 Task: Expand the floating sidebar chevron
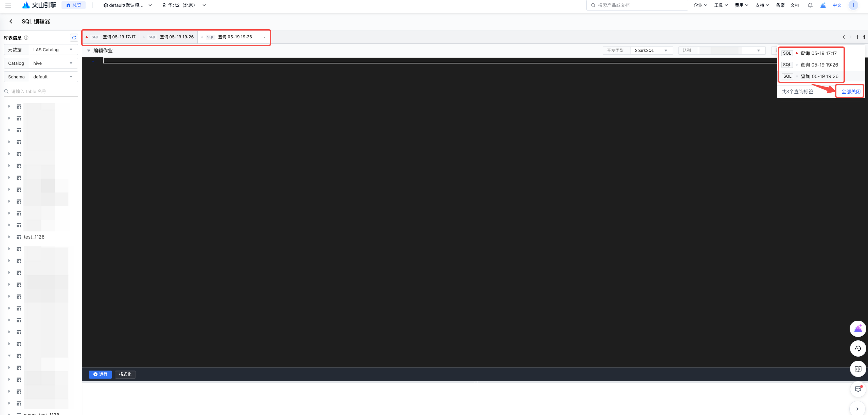pyautogui.click(x=857, y=409)
